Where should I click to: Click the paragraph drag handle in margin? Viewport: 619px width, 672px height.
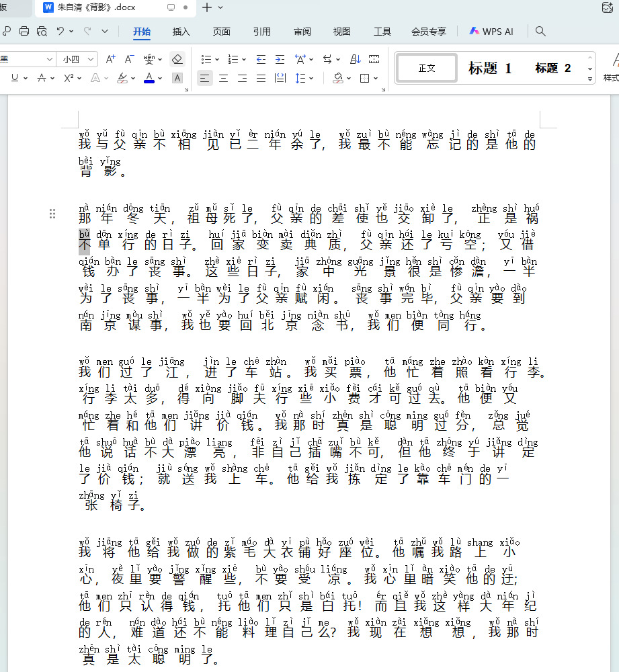tap(52, 214)
